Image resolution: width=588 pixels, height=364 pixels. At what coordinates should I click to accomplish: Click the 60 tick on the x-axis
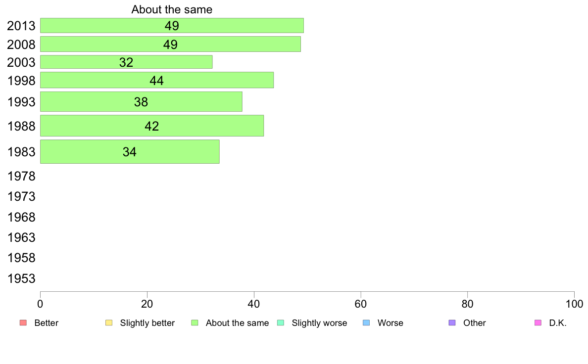click(x=361, y=304)
